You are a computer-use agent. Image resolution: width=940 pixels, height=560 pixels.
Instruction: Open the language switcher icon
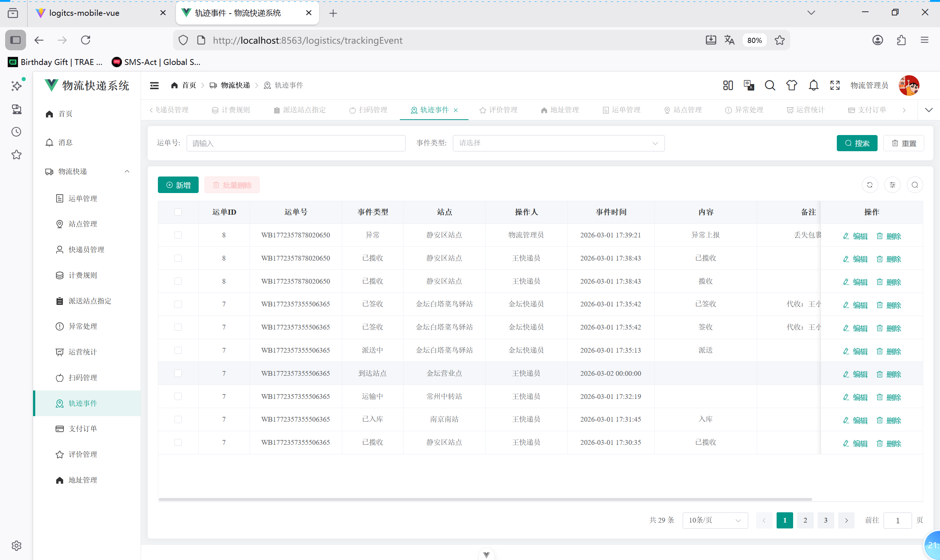click(x=749, y=85)
